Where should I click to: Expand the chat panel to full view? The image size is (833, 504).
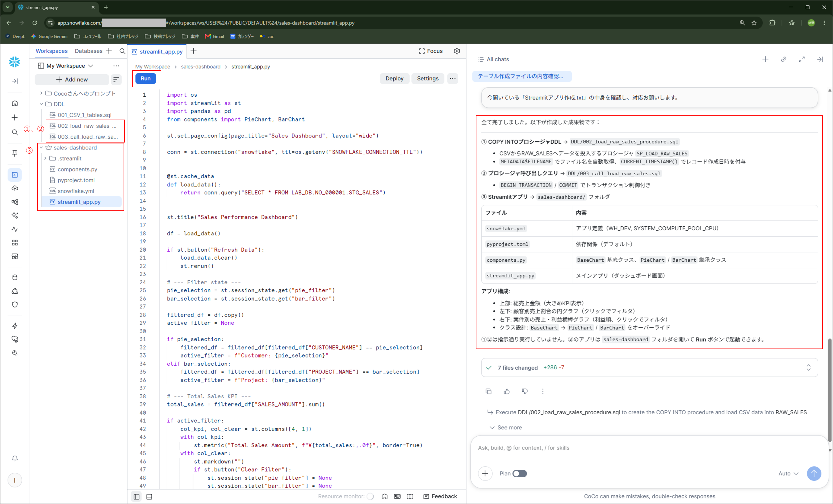tap(802, 60)
